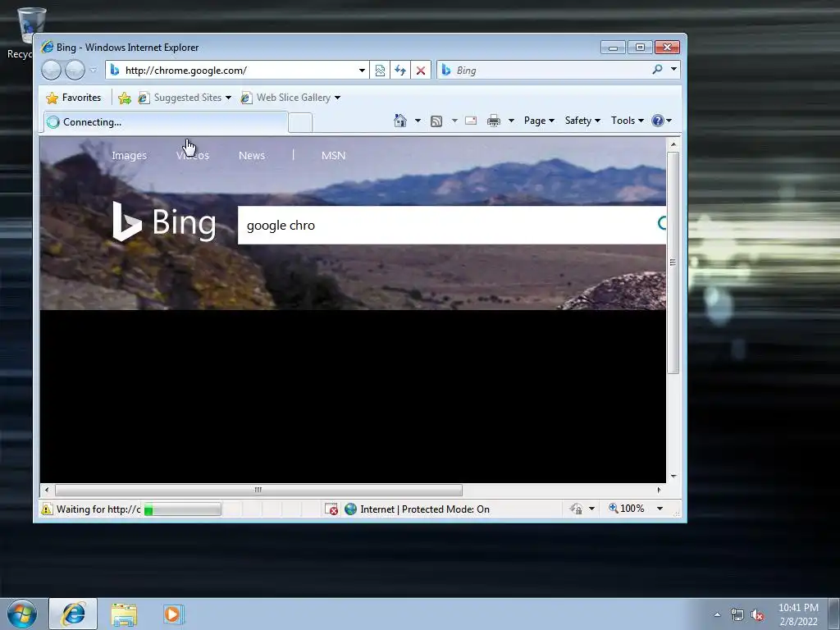Open the search provider dropdown arrow
The width and height of the screenshot is (840, 630).
(x=673, y=70)
